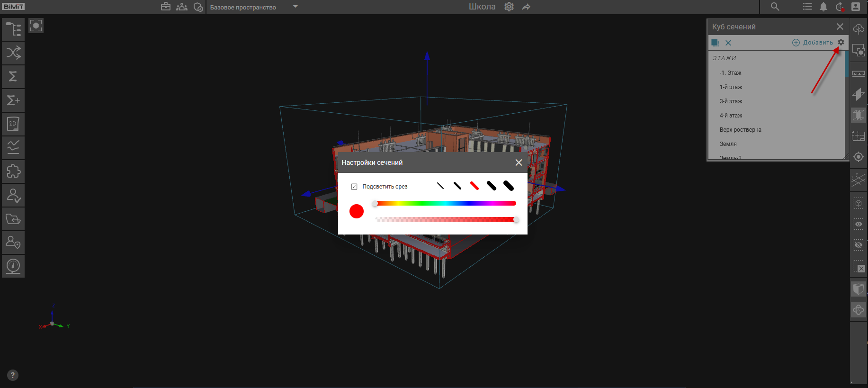Click the Добавить button
The width and height of the screenshot is (868, 388).
point(813,43)
